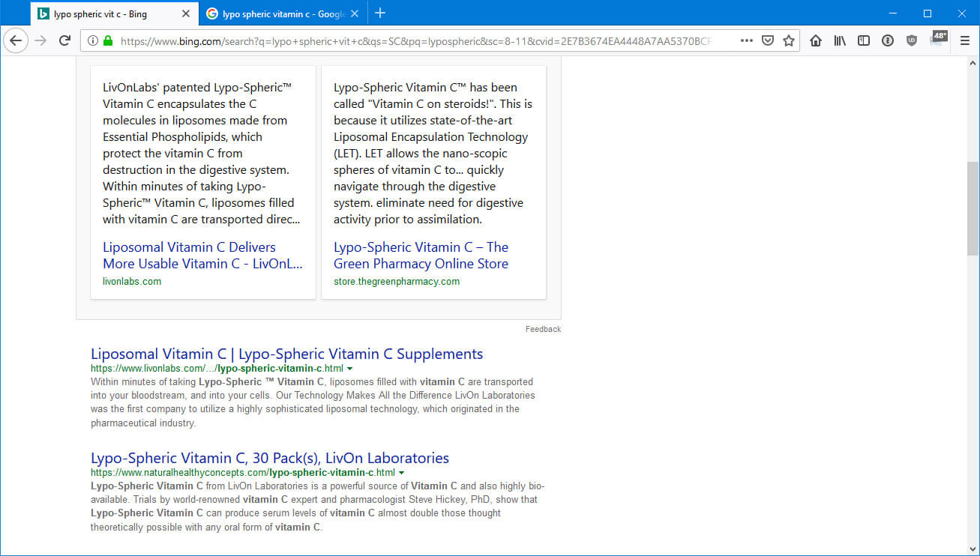Minimize the Firefox window
This screenshot has height=556, width=980.
893,13
